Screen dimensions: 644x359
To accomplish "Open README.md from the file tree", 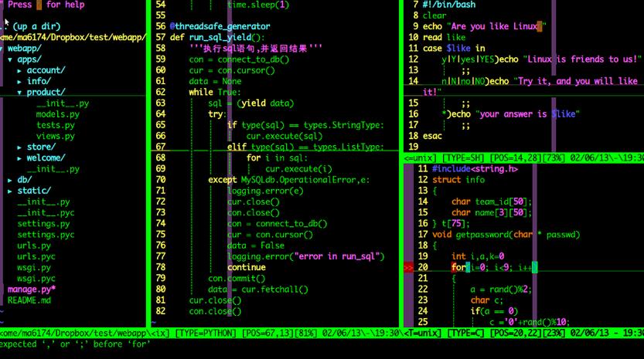I will tap(29, 300).
